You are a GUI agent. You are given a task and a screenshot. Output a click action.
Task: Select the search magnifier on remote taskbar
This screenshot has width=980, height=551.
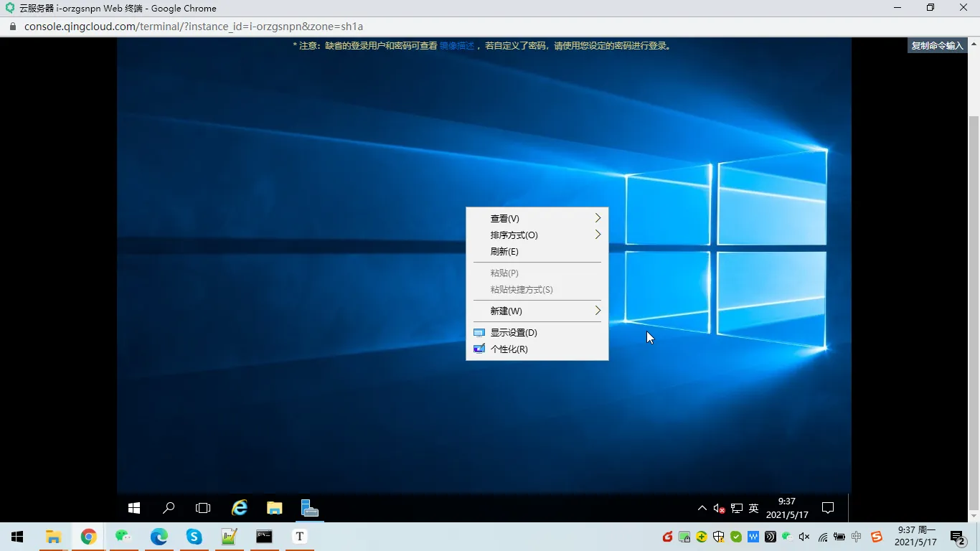168,507
